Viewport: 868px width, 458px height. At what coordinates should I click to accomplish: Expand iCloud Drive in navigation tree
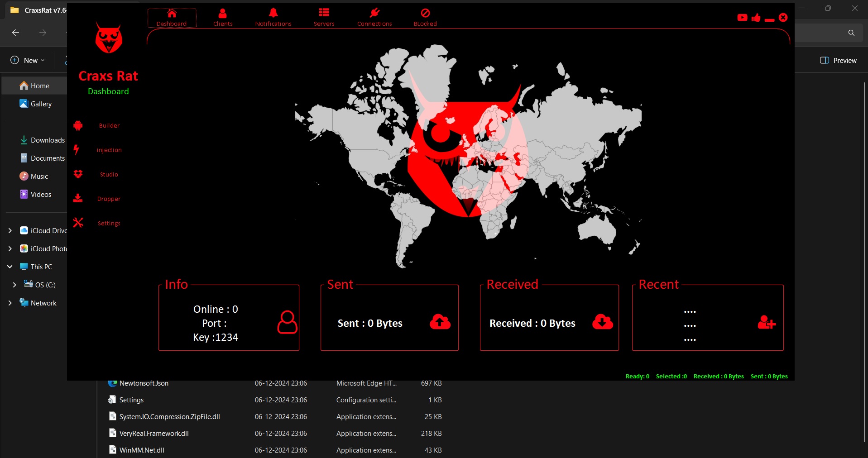tap(10, 230)
